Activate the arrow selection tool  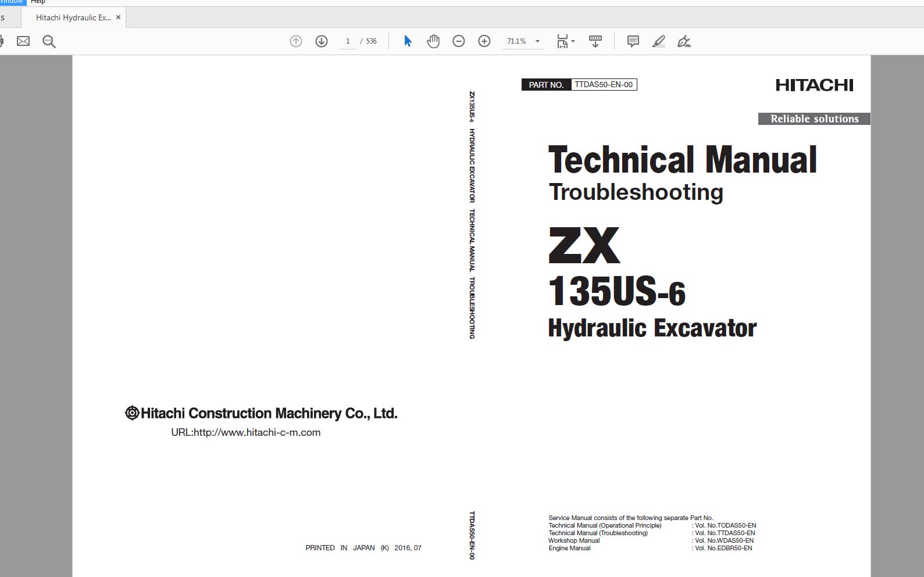tap(408, 41)
